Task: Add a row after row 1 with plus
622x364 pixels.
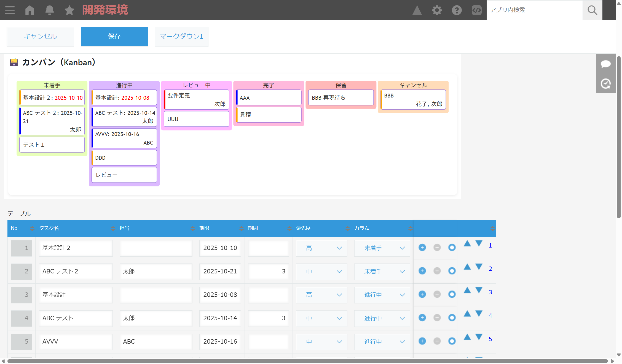Action: [422, 248]
